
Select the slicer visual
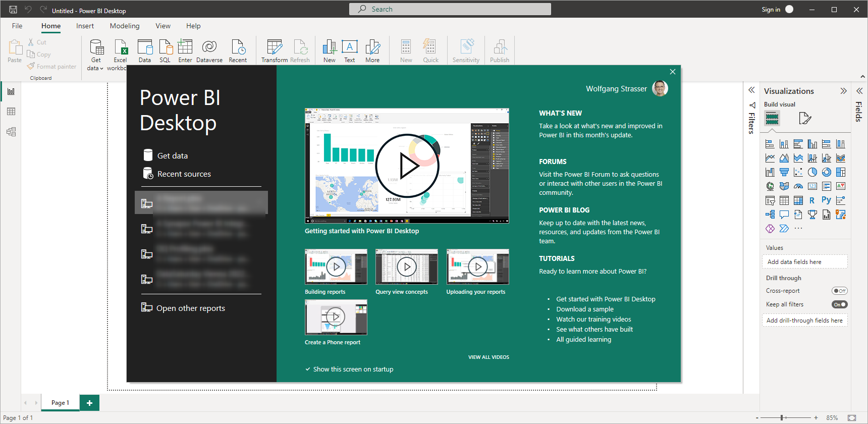point(770,201)
